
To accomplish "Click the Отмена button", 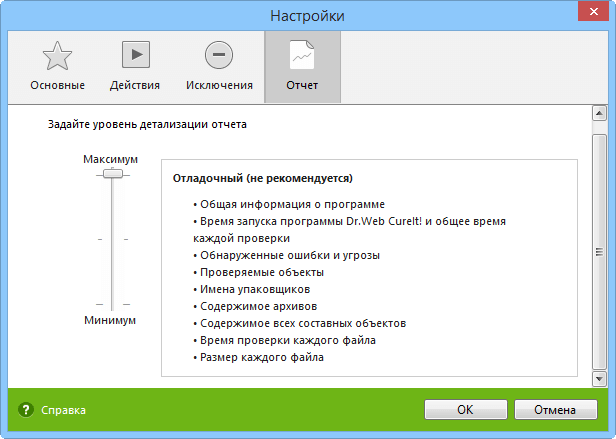I will [556, 410].
